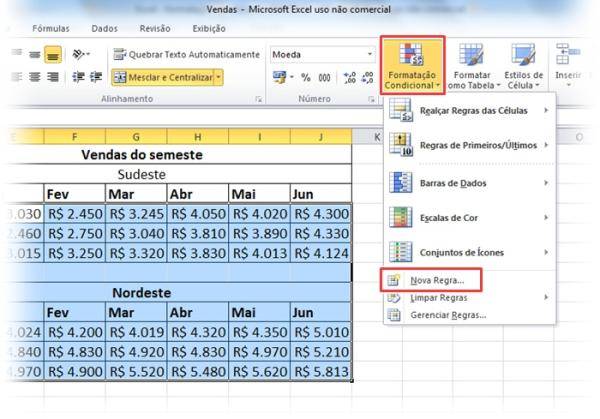The image size is (600, 419).
Task: Switch to the Dados tab
Action: [104, 29]
